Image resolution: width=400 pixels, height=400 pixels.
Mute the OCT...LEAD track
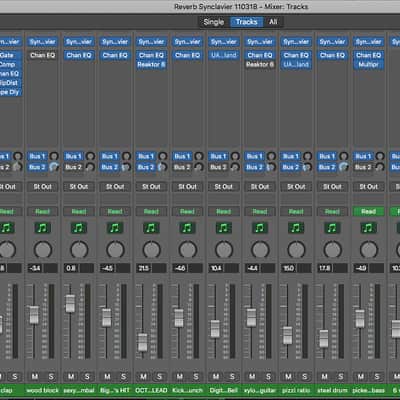(x=143, y=377)
